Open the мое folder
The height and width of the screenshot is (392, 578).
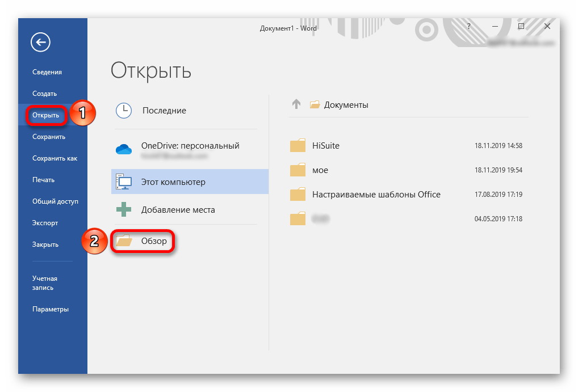click(x=320, y=170)
